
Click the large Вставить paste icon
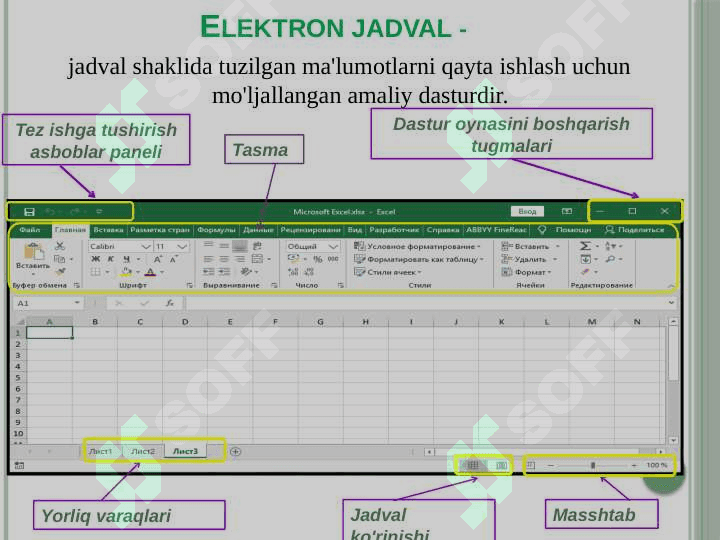coord(34,251)
